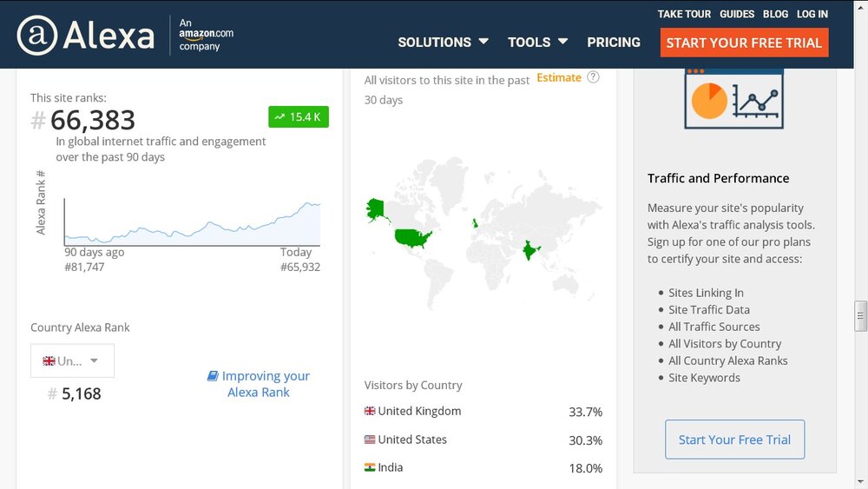868x489 pixels.
Task: Click the Improving your Alexa Rank link
Action: pos(259,384)
